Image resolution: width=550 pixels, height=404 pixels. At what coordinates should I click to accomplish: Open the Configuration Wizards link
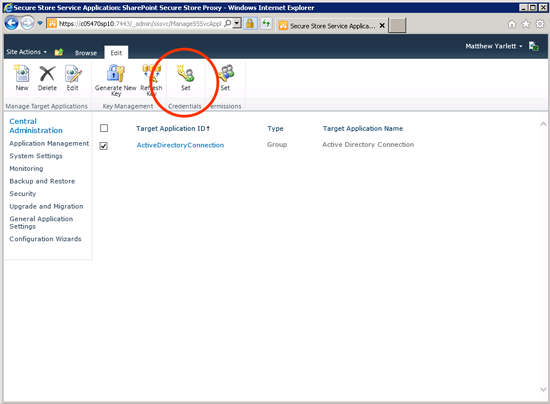pyautogui.click(x=45, y=239)
